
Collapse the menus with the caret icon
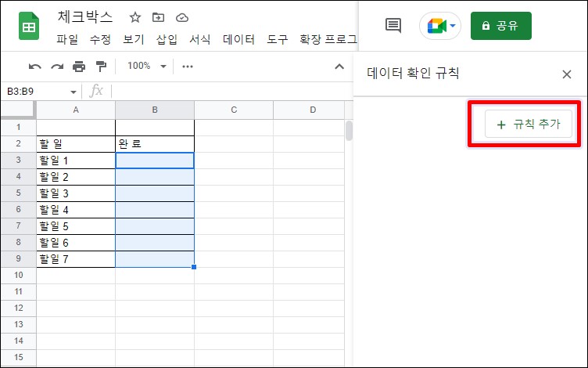[339, 67]
